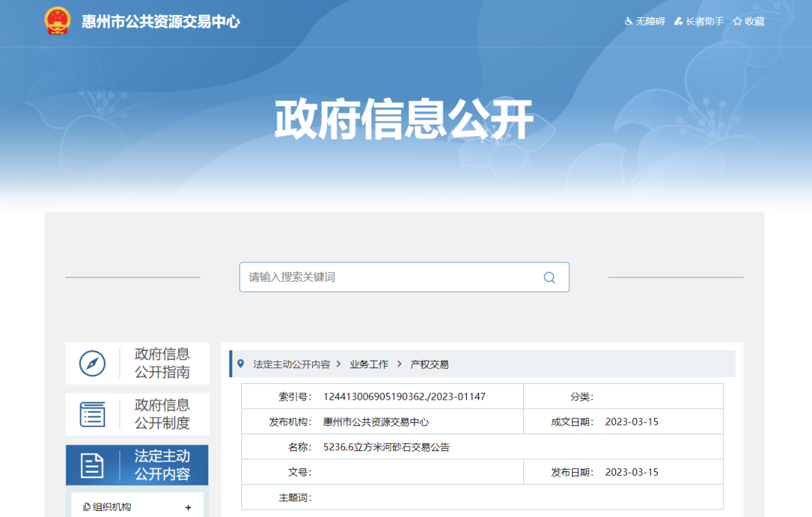This screenshot has width=812, height=517.
Task: Click the list icon for 政府信息公开制度
Action: coord(92,414)
